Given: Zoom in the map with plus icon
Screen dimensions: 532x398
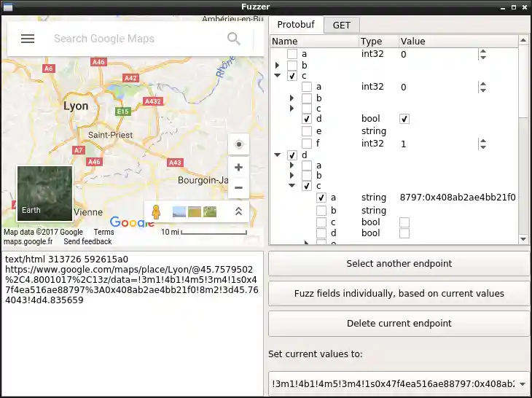Looking at the screenshot, I should (238, 167).
